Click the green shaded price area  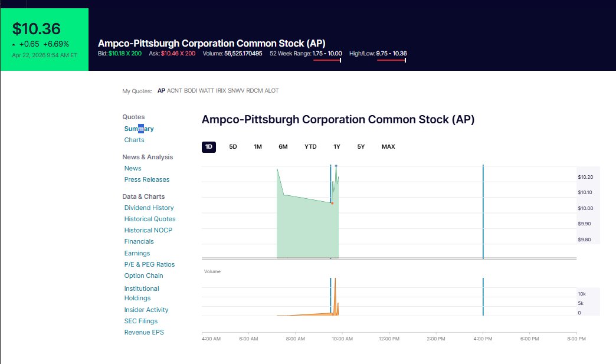pos(306,228)
